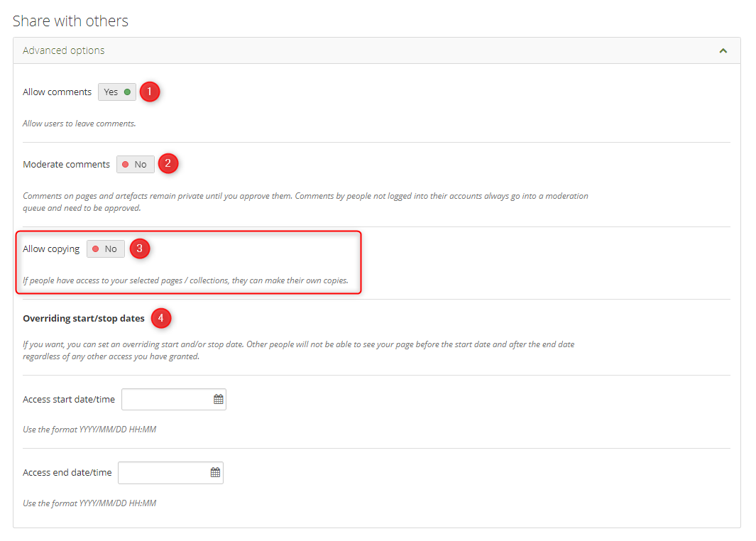Turn on the Allow copying switch
Screen dimensions: 756x541
coord(105,249)
